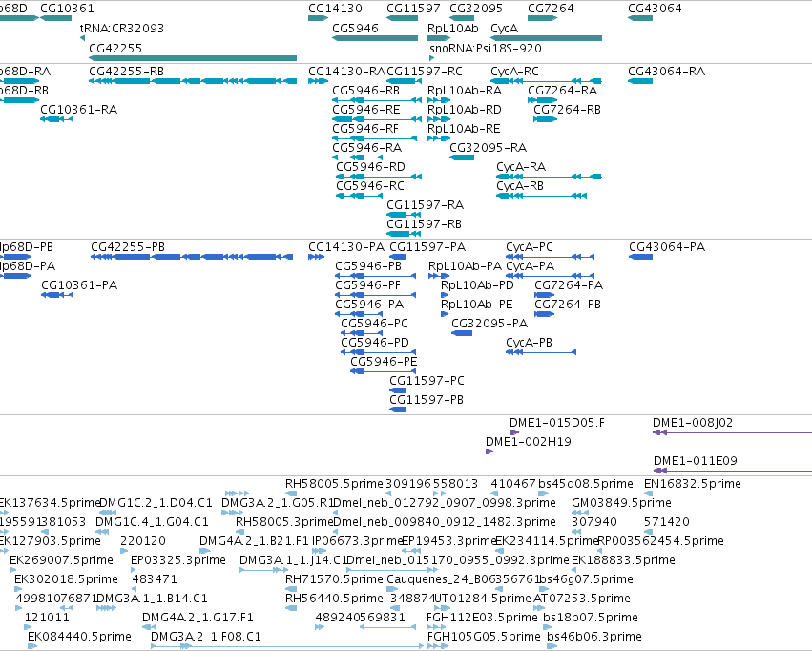Image resolution: width=812 pixels, height=651 pixels.
Task: Select EST RH71570.5prime
Action: point(334,579)
